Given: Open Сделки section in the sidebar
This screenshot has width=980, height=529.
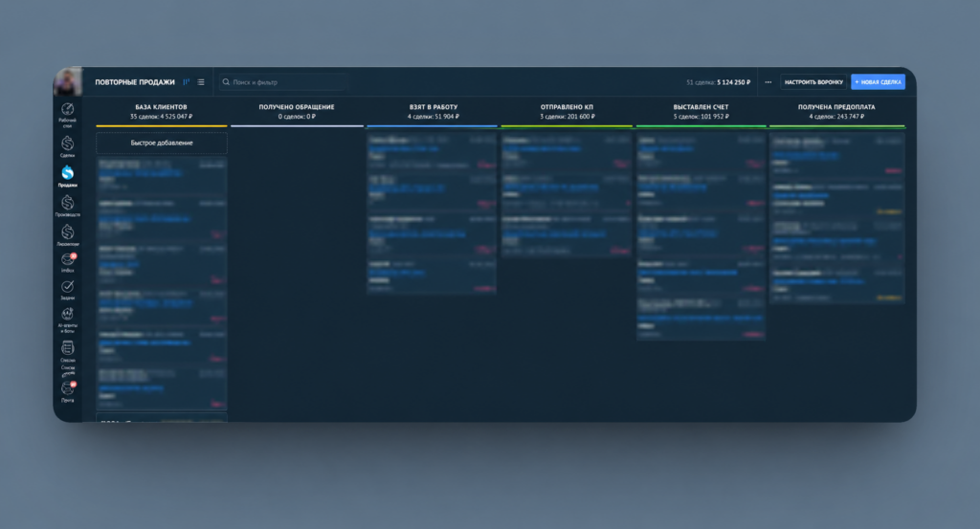Looking at the screenshot, I should (x=68, y=147).
